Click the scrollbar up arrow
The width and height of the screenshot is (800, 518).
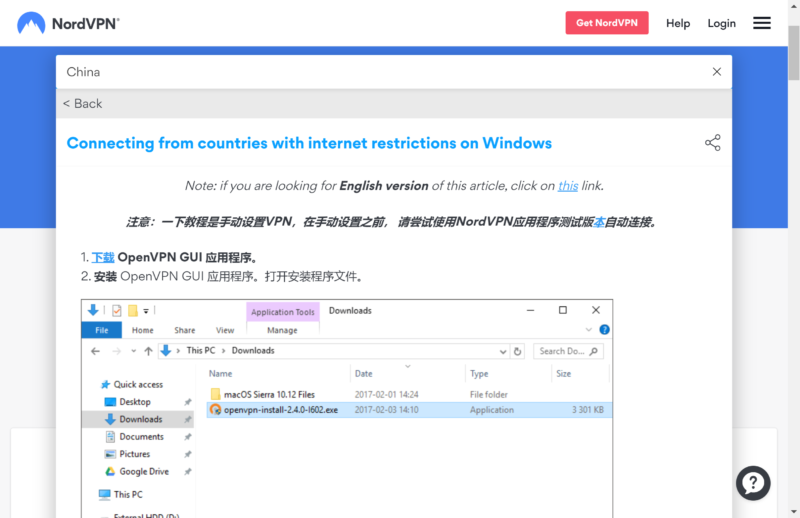[793, 5]
